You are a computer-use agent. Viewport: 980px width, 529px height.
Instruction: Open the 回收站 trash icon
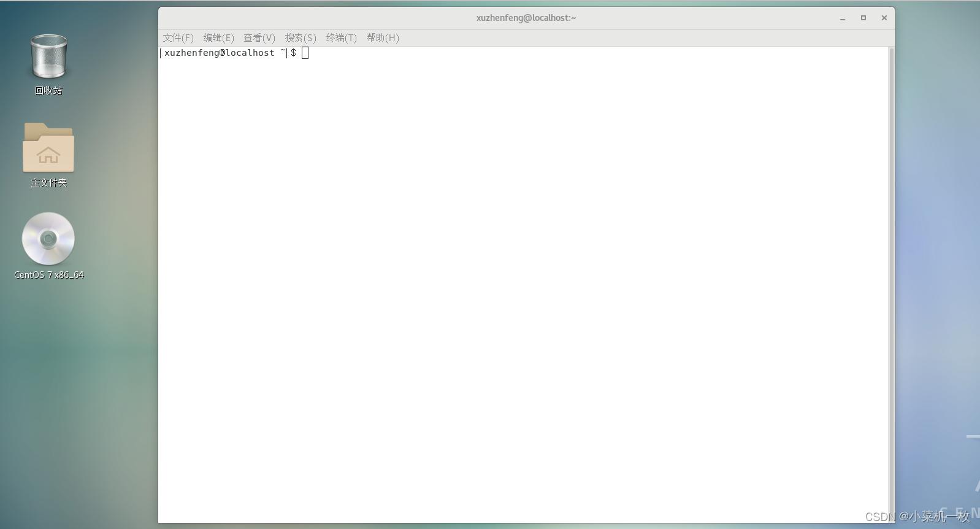pos(48,56)
